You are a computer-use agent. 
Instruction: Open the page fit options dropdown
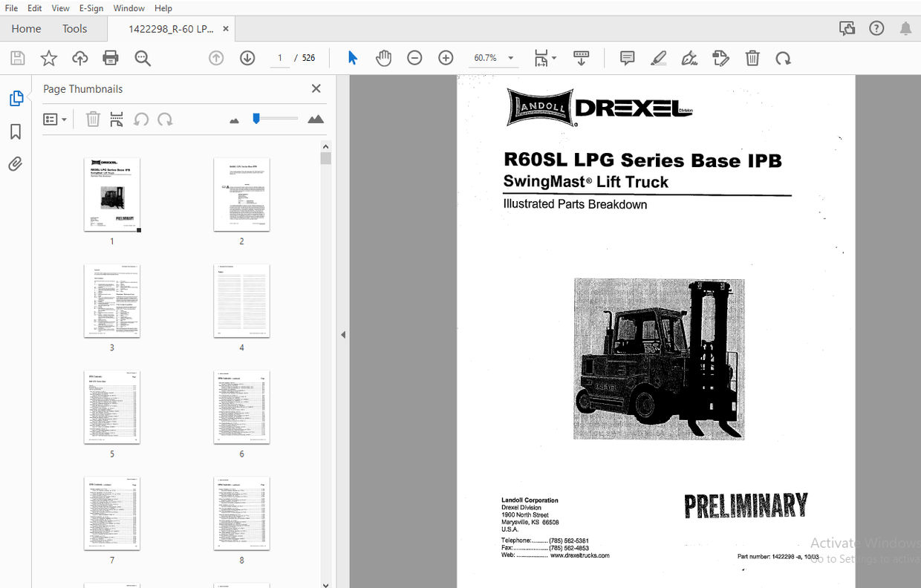tap(553, 57)
